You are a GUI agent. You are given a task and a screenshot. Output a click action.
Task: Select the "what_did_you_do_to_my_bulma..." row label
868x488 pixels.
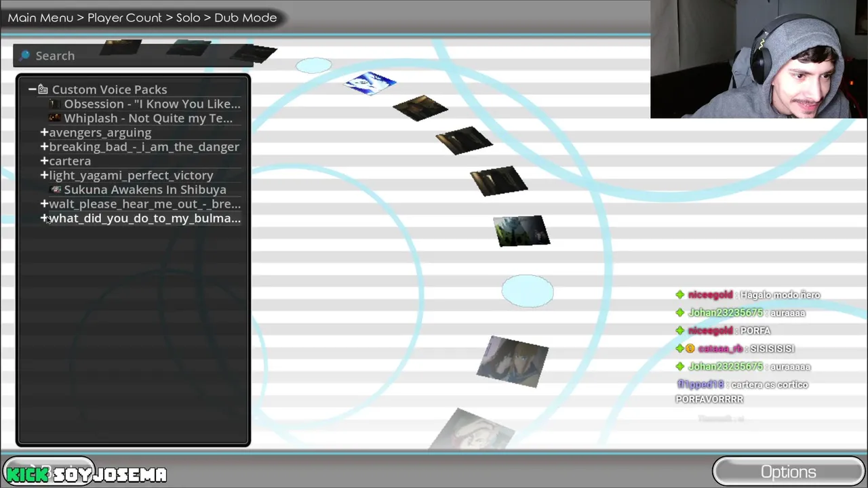point(144,218)
